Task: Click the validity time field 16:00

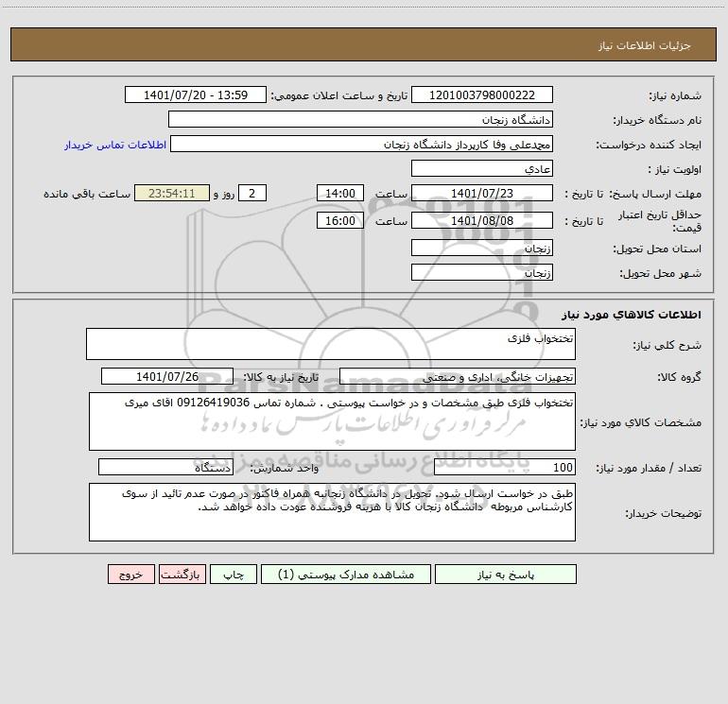Action: click(339, 220)
